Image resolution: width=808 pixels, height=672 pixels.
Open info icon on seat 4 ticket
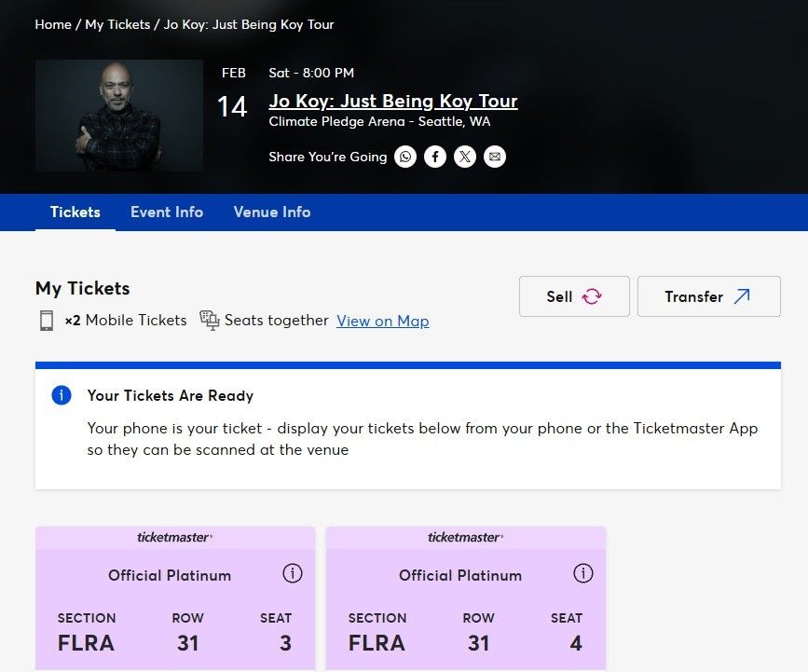(583, 573)
